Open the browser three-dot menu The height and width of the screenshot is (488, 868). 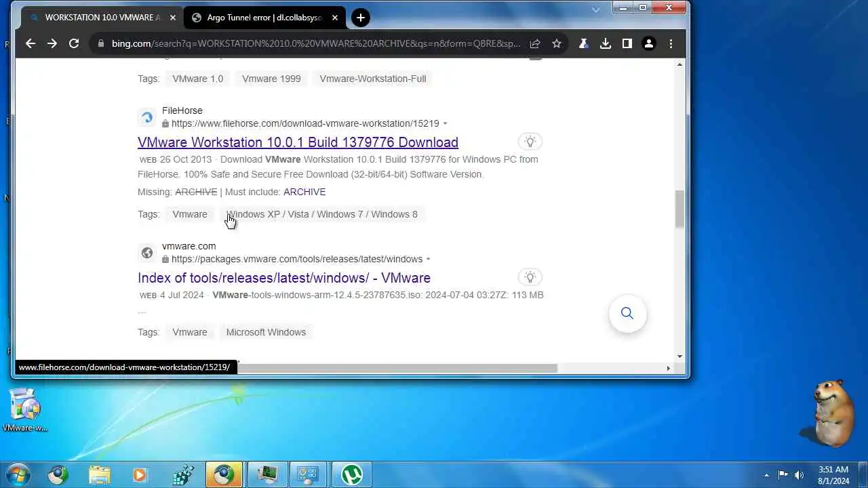[x=671, y=43]
